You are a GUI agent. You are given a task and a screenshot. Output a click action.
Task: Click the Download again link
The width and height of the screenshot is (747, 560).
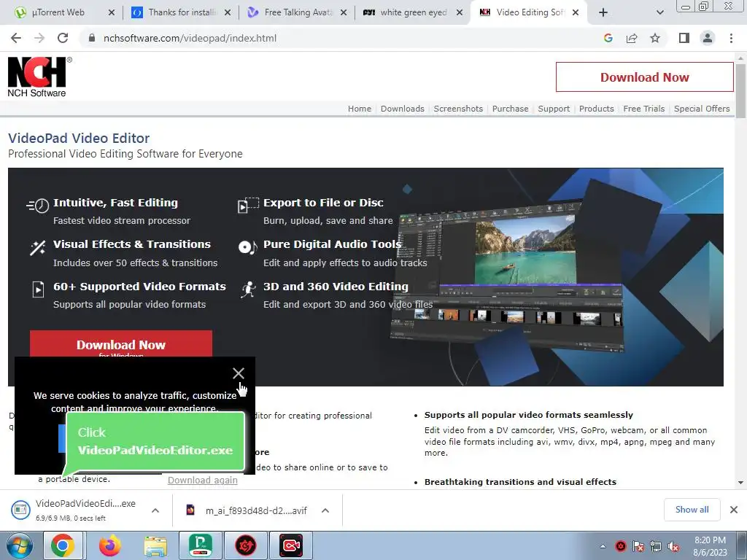click(203, 480)
